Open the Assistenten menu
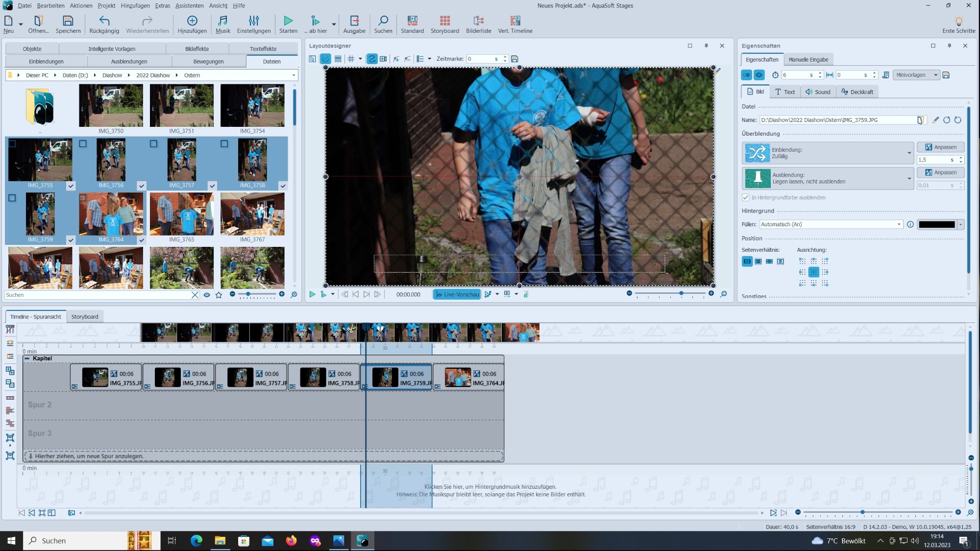Image resolution: width=980 pixels, height=551 pixels. click(189, 6)
